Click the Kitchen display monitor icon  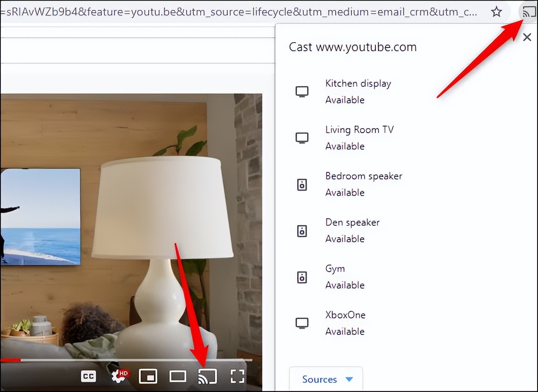(x=302, y=91)
